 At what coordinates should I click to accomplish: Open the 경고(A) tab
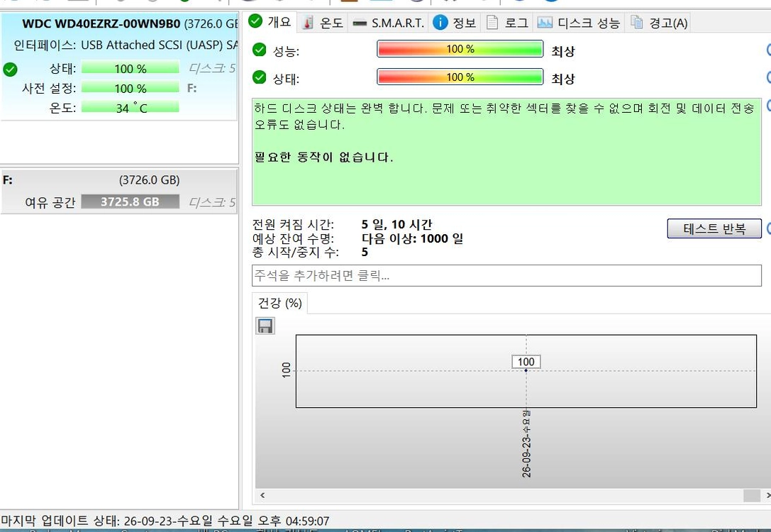pos(658,23)
